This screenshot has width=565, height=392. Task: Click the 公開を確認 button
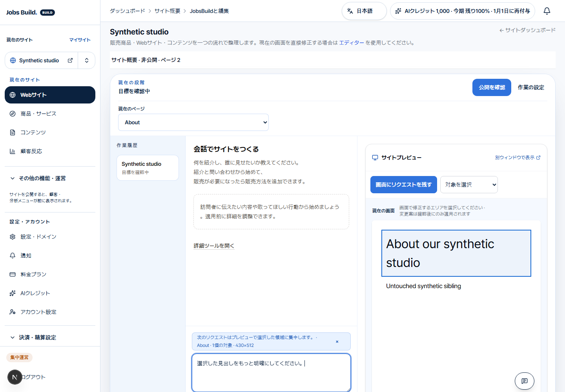click(x=492, y=87)
